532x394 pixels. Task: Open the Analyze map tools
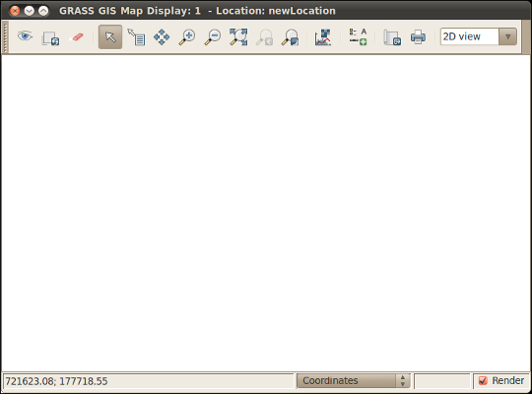[x=323, y=37]
